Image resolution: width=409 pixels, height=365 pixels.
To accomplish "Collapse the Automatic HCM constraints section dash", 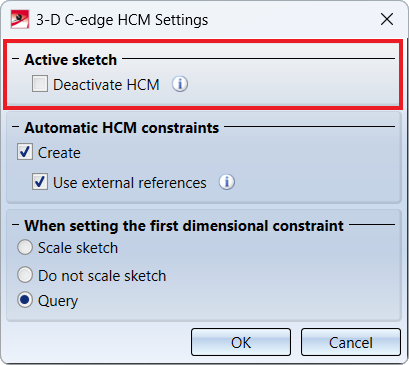I will coord(15,127).
